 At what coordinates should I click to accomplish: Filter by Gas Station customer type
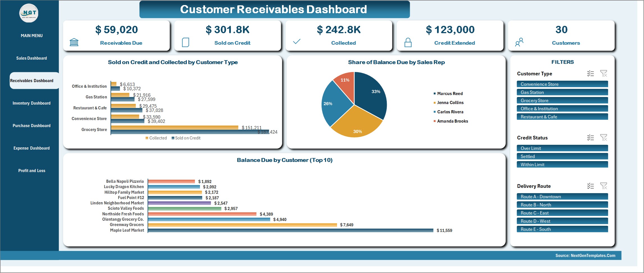[562, 92]
